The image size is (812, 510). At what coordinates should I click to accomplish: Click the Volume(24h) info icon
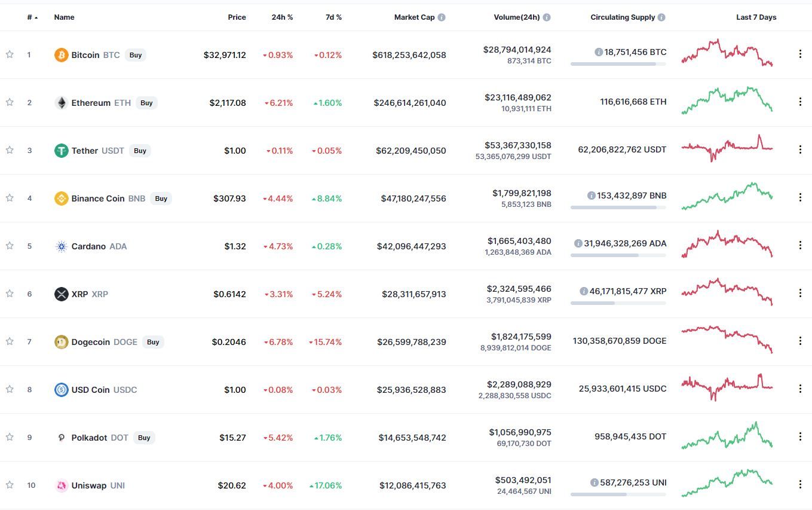point(547,17)
